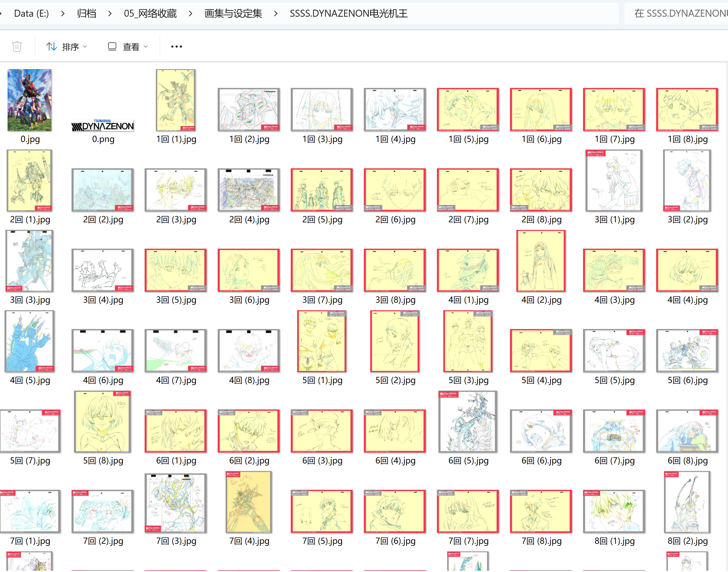728x572 pixels.
Task: Select thumbnail 2回 (4).jpg
Action: tap(249, 190)
